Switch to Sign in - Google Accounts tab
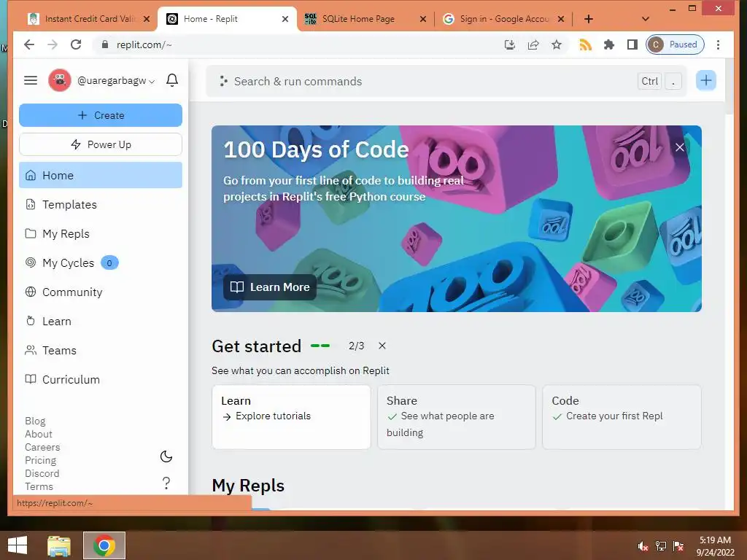 point(505,19)
